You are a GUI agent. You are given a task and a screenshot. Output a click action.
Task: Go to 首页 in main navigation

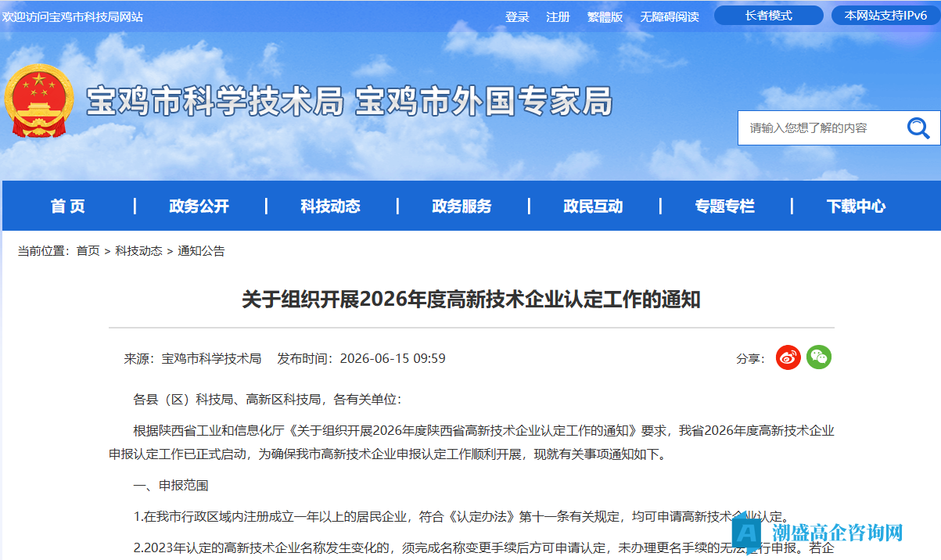(x=68, y=206)
